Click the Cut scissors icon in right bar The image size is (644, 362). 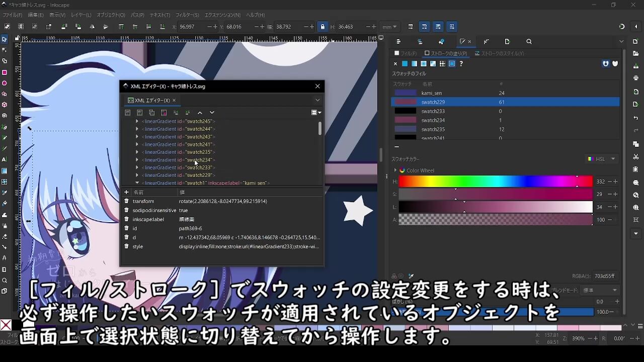(x=636, y=157)
